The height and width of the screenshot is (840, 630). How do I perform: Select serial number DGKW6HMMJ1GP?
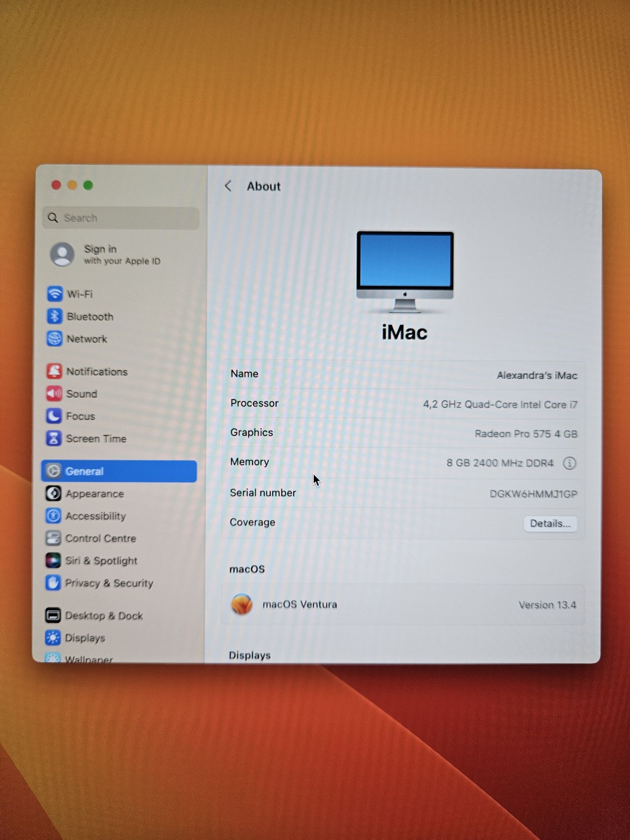pos(533,493)
